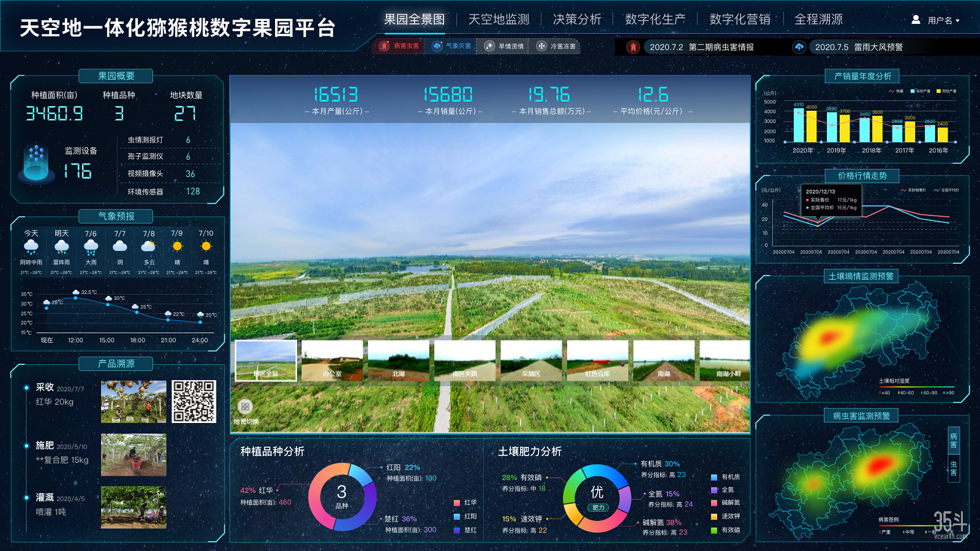This screenshot has height=551, width=980.
Task: Open the 全程溯源 tab
Action: (x=818, y=20)
